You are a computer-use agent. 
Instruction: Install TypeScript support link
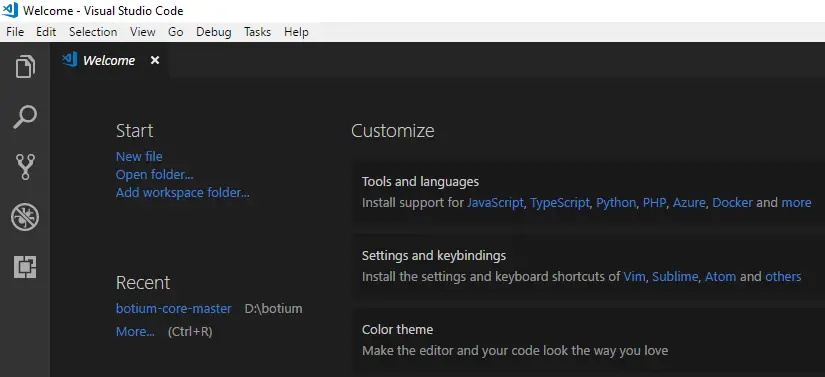coord(560,203)
